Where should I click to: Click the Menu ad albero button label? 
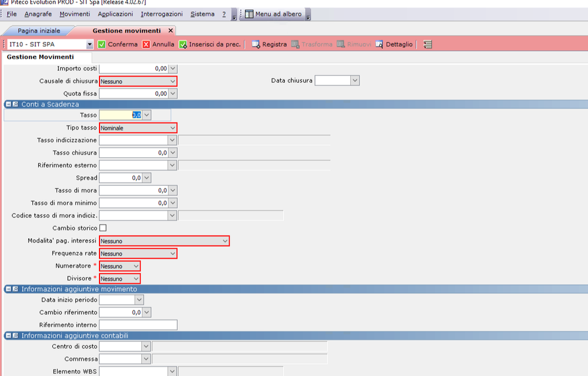tap(278, 14)
